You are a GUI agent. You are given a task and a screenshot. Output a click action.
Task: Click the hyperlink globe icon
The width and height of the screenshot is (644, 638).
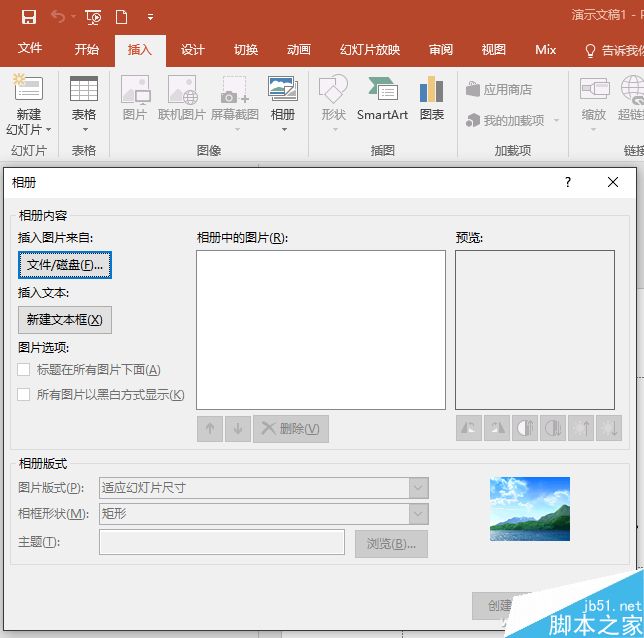coord(632,89)
